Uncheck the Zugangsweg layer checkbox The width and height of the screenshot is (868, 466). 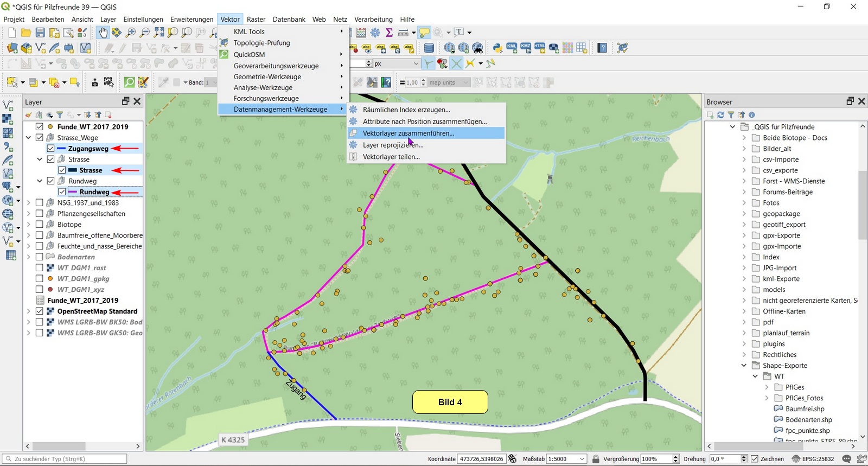tap(50, 149)
